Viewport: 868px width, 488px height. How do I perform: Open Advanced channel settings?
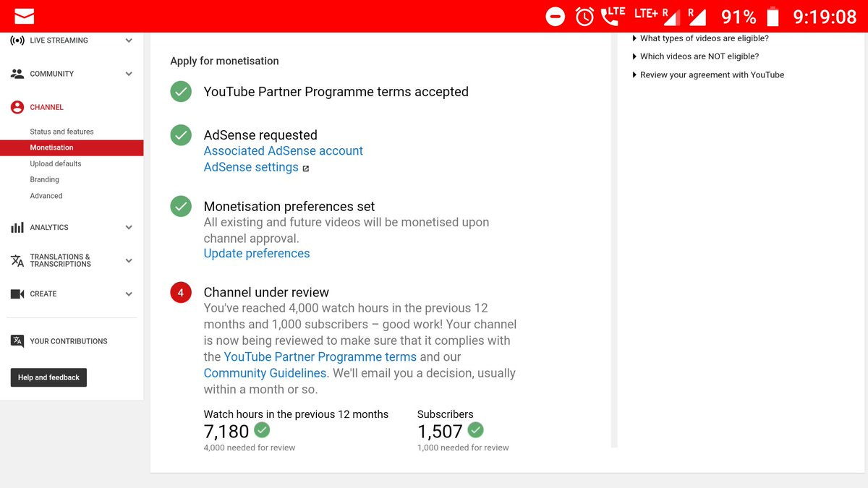(x=46, y=196)
